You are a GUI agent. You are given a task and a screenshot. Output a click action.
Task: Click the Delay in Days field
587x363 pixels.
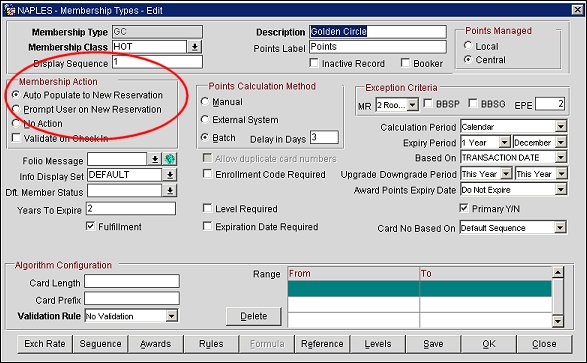[x=324, y=137]
